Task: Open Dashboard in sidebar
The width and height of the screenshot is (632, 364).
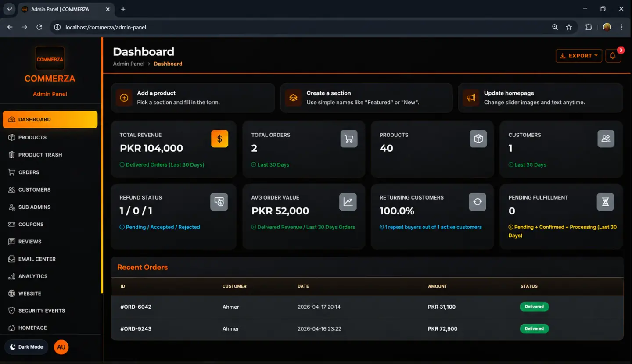Action: [50, 119]
